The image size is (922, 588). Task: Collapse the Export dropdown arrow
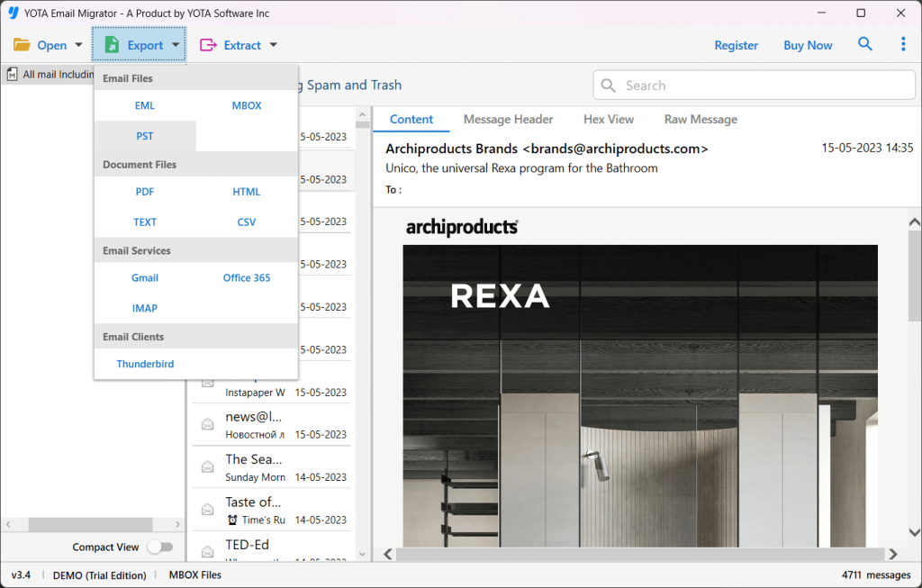[x=176, y=45]
